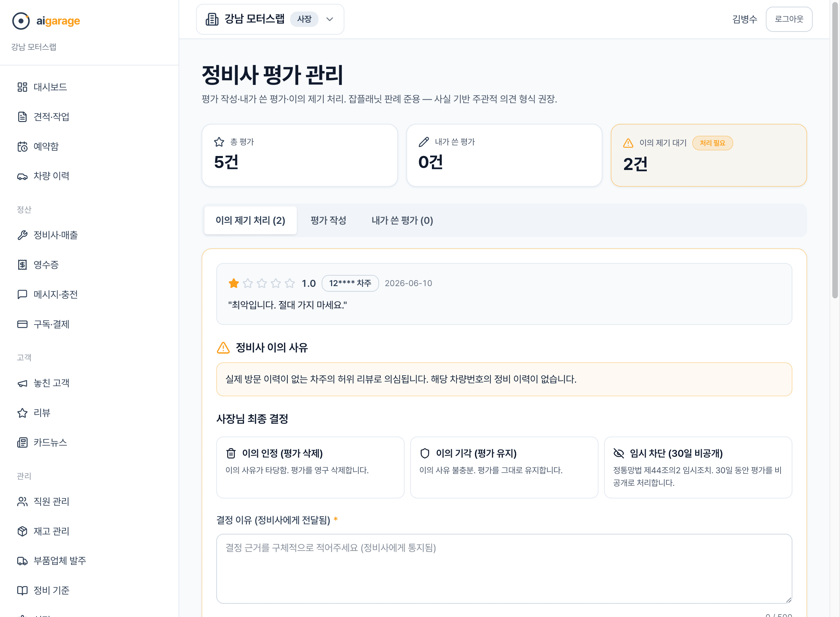Click the crossed-eye icon in 임시 차단 option
This screenshot has height=617, width=840.
(x=619, y=453)
